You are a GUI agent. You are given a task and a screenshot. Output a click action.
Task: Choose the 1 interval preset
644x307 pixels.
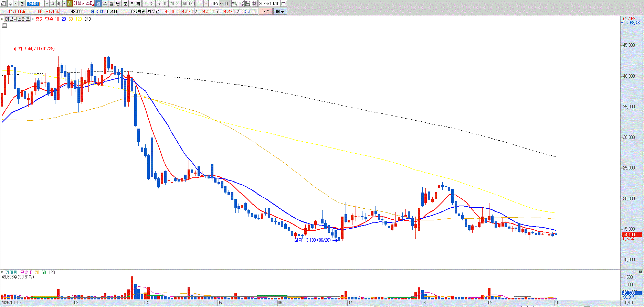(146, 3)
